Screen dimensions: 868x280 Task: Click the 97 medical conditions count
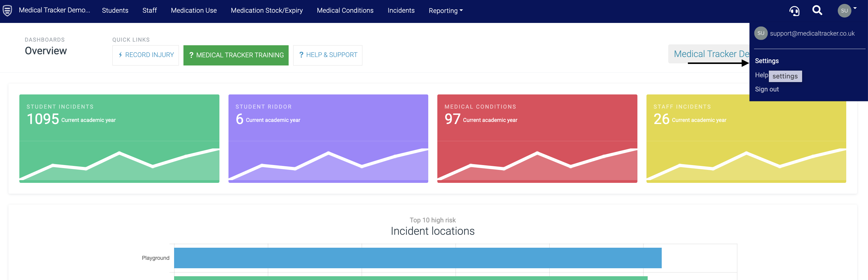pos(452,119)
